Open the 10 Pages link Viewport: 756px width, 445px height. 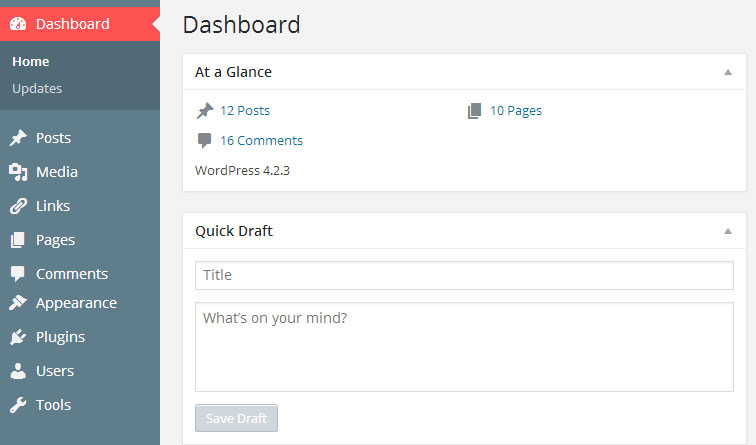[516, 110]
